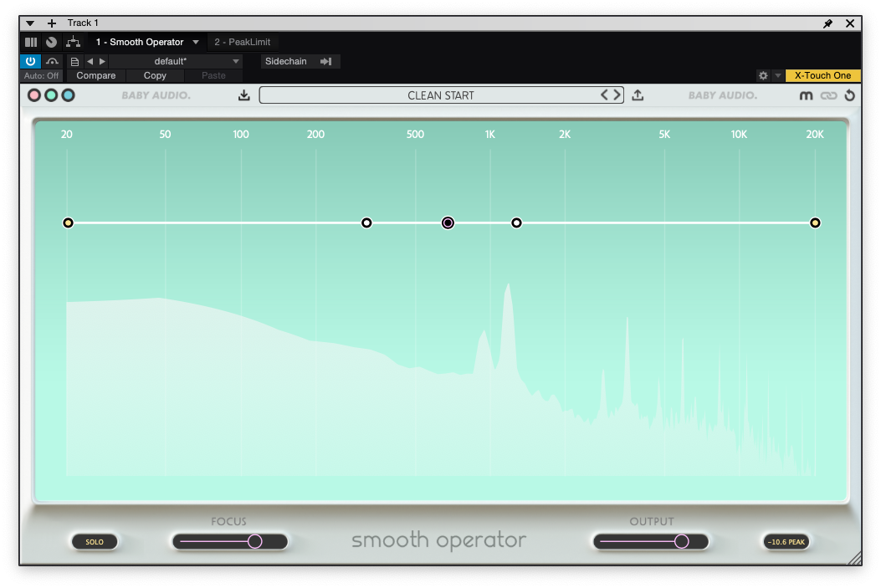Click the round knob icon in the toolbar
881x588 pixels.
51,42
